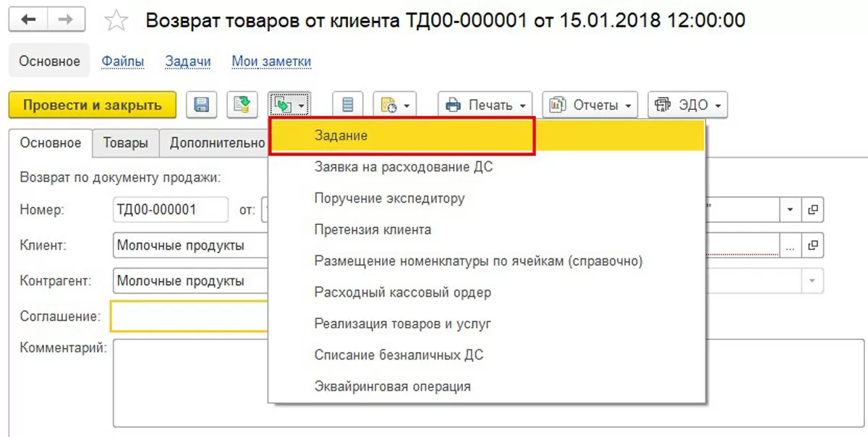Open the ЭДО dropdown button
The image size is (868, 437).
pos(687,105)
